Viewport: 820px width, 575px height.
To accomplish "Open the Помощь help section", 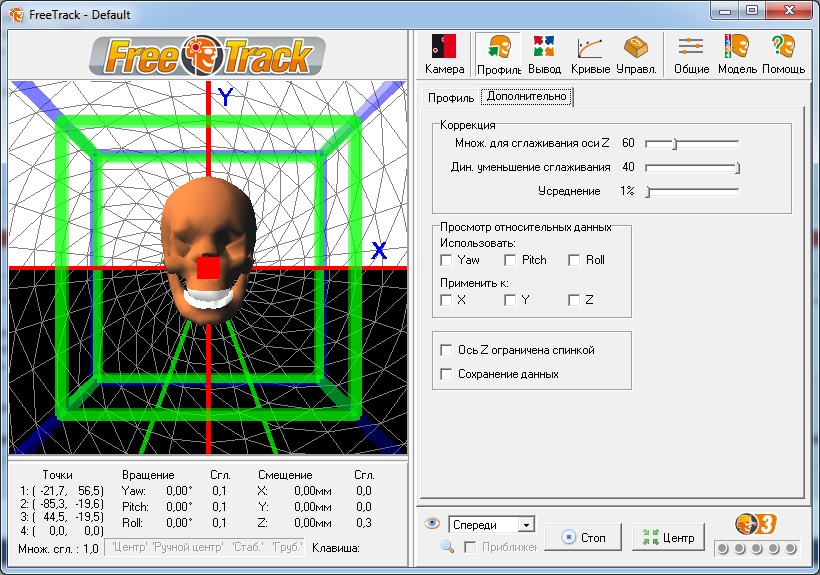I will pyautogui.click(x=783, y=54).
